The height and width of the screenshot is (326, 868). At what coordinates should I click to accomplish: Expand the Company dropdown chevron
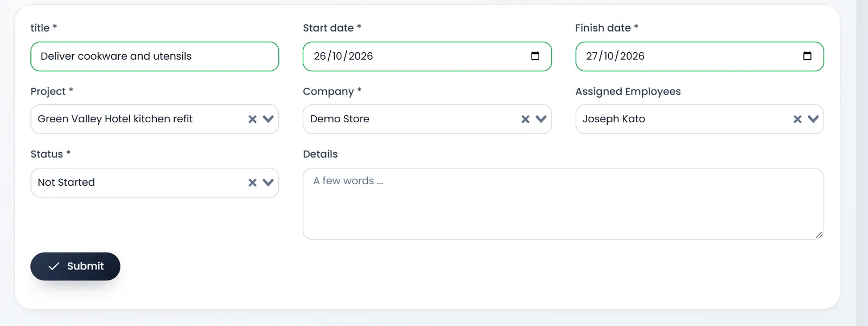(x=541, y=119)
